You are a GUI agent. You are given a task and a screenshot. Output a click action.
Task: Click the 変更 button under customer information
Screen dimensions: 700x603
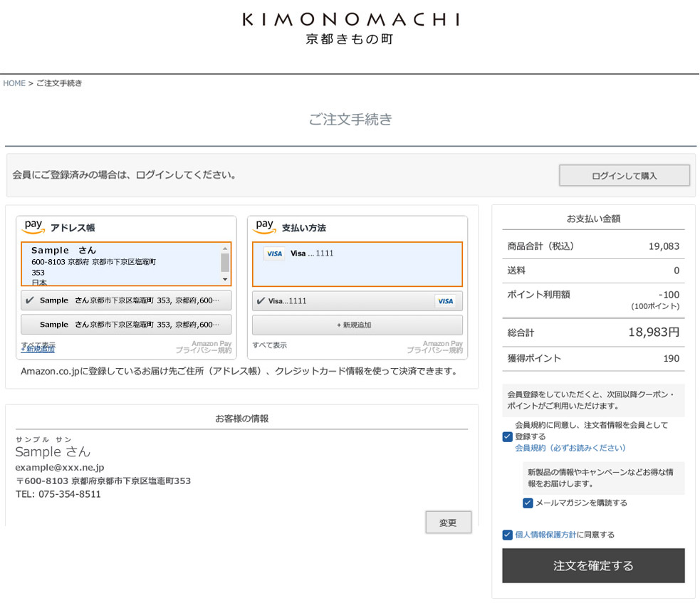click(448, 523)
